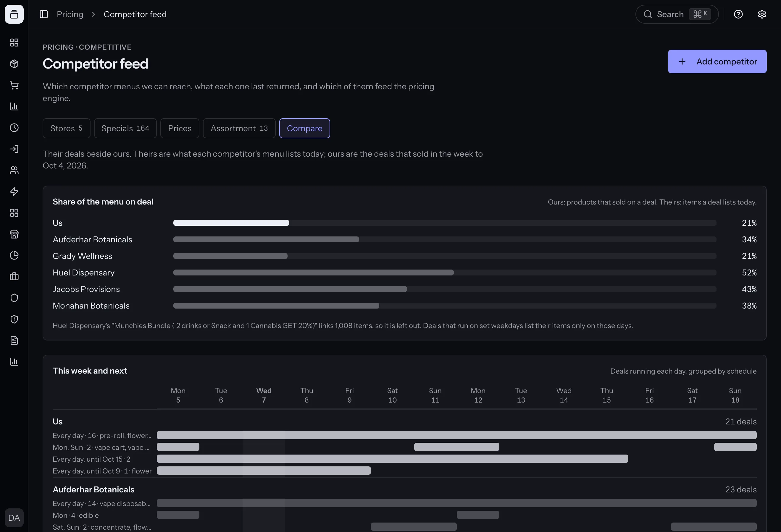
Task: Click the Aufderhar Botanicals 34% value
Action: pyautogui.click(x=749, y=239)
